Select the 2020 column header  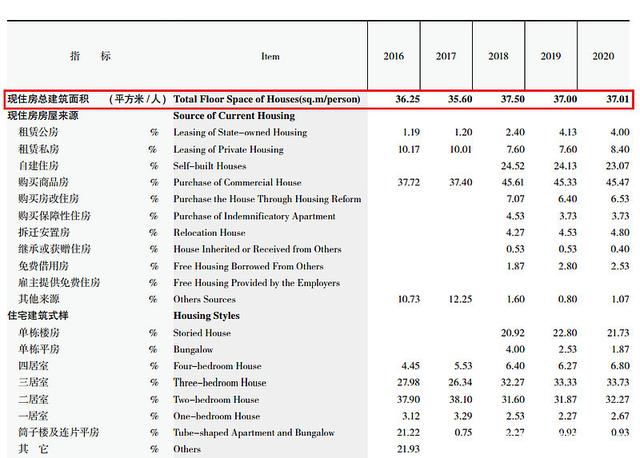click(x=603, y=57)
